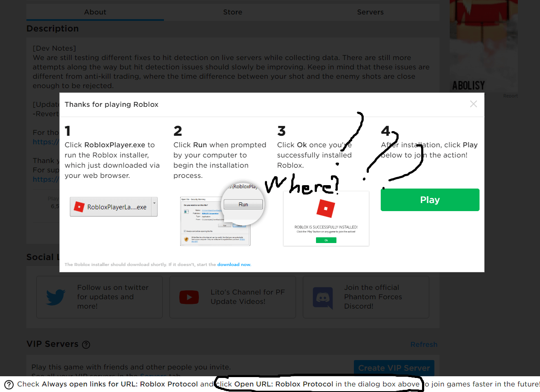Click the download now link
540x392 pixels.
234,264
